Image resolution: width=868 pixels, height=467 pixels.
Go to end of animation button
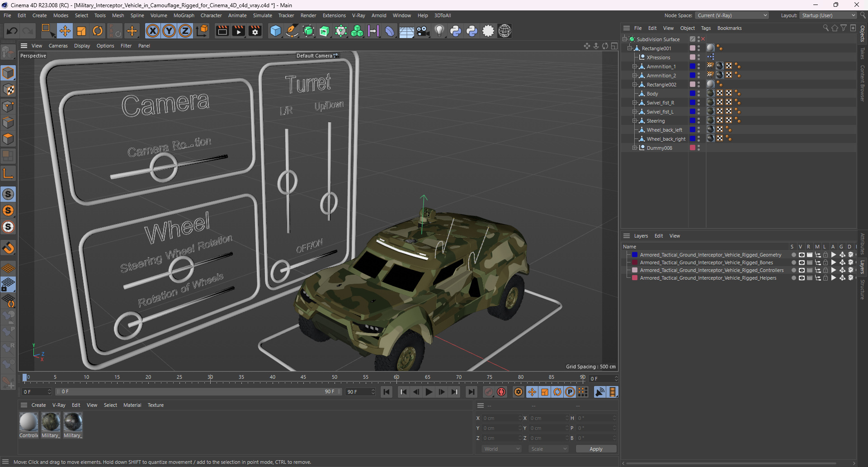tap(471, 392)
